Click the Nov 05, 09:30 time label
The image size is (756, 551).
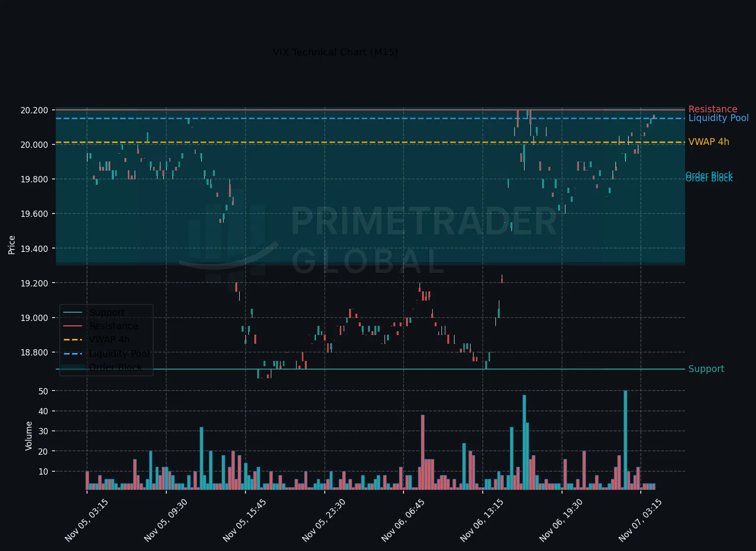point(166,520)
